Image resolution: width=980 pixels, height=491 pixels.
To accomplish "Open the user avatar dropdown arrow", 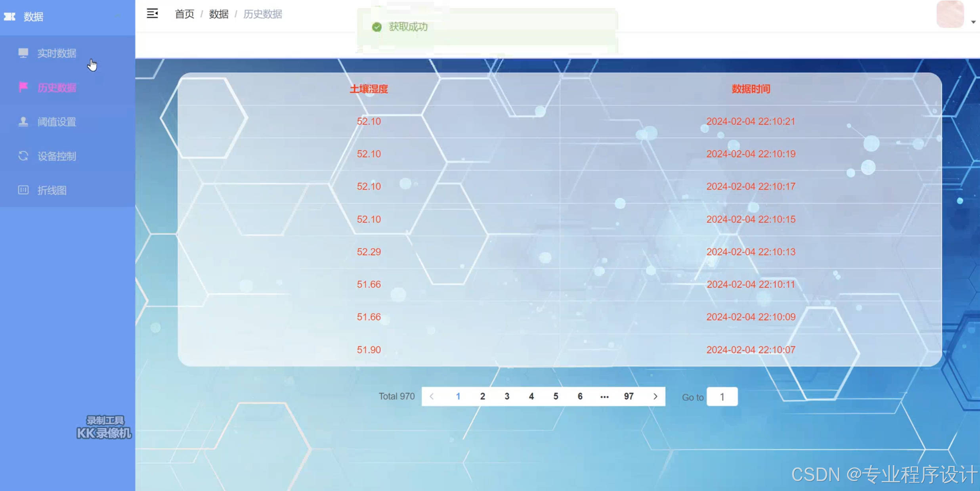I will tap(973, 22).
